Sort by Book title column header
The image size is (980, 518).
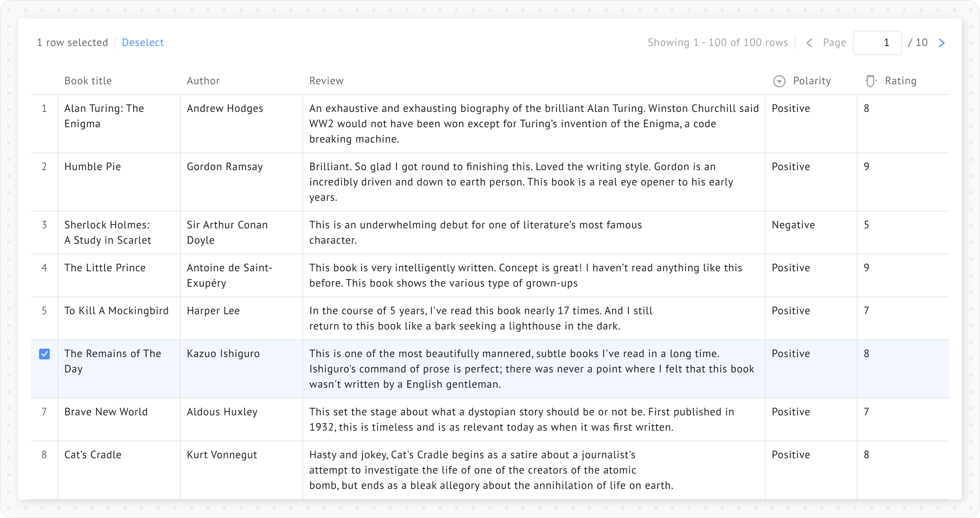(88, 81)
